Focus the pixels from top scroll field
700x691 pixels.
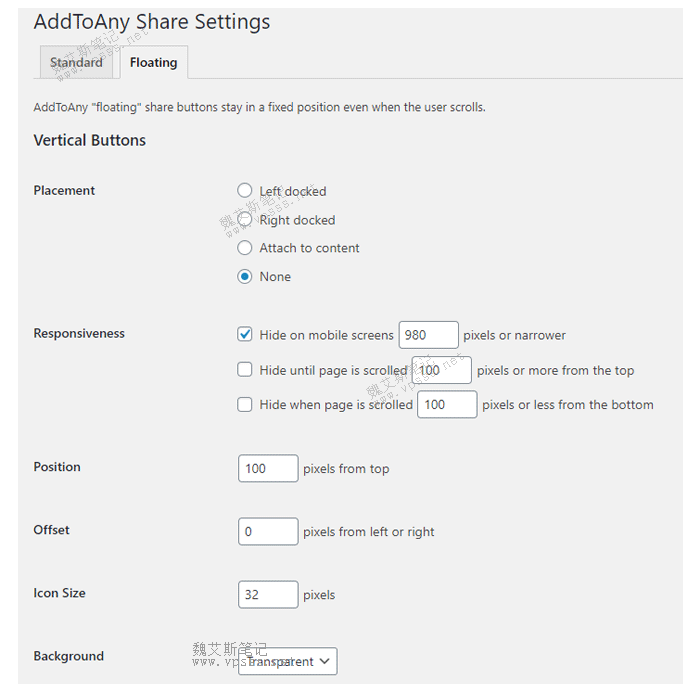[442, 370]
